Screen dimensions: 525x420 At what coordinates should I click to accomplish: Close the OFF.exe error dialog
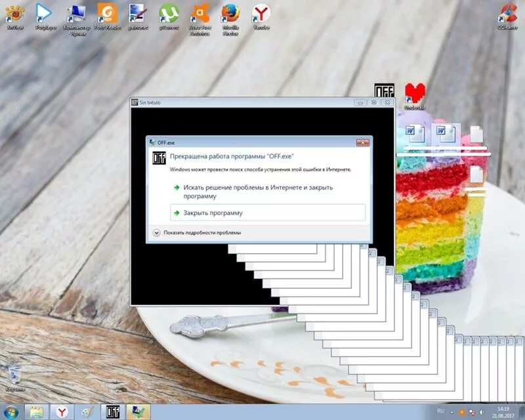(x=363, y=142)
